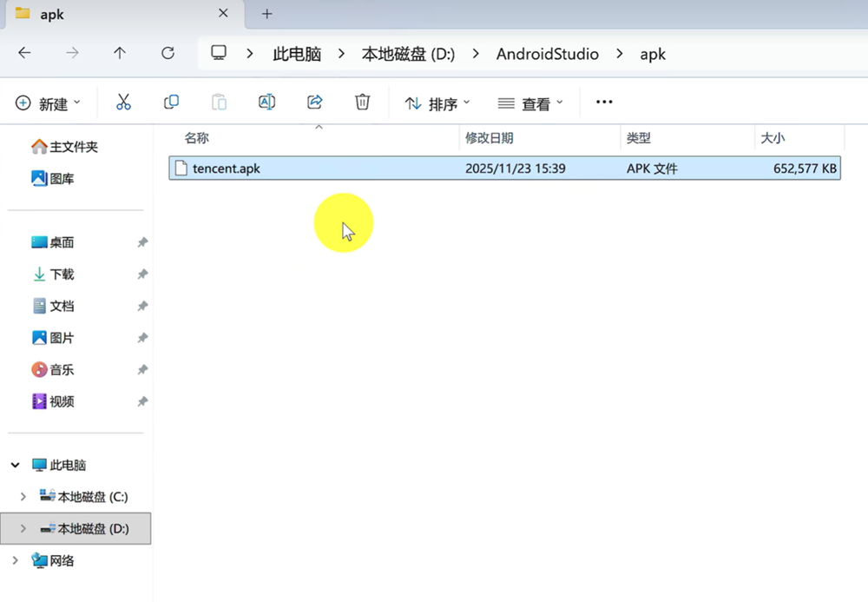The image size is (868, 602).
Task: Select the tencent.apk file
Action: tap(227, 169)
